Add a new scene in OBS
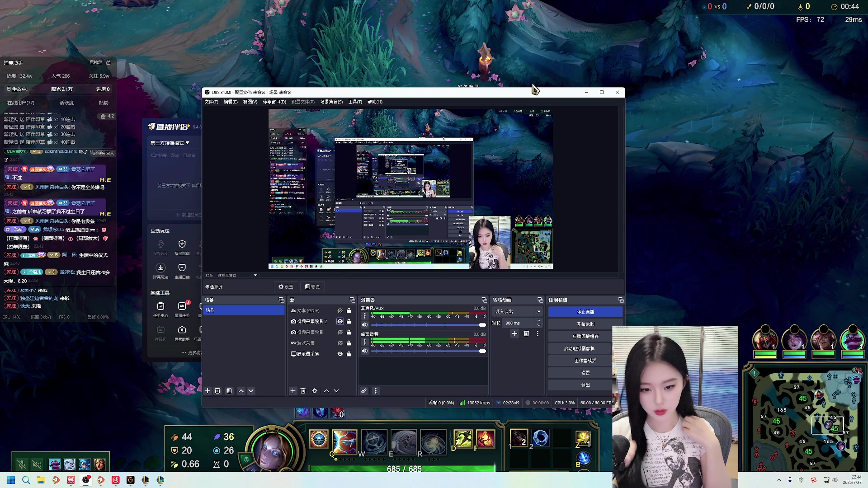868x488 pixels. click(x=208, y=391)
